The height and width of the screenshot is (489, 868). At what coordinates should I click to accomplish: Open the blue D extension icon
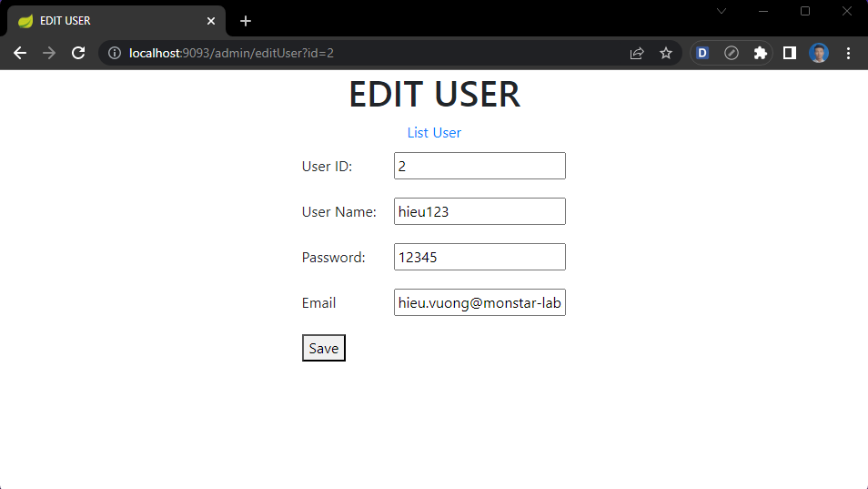coord(702,53)
